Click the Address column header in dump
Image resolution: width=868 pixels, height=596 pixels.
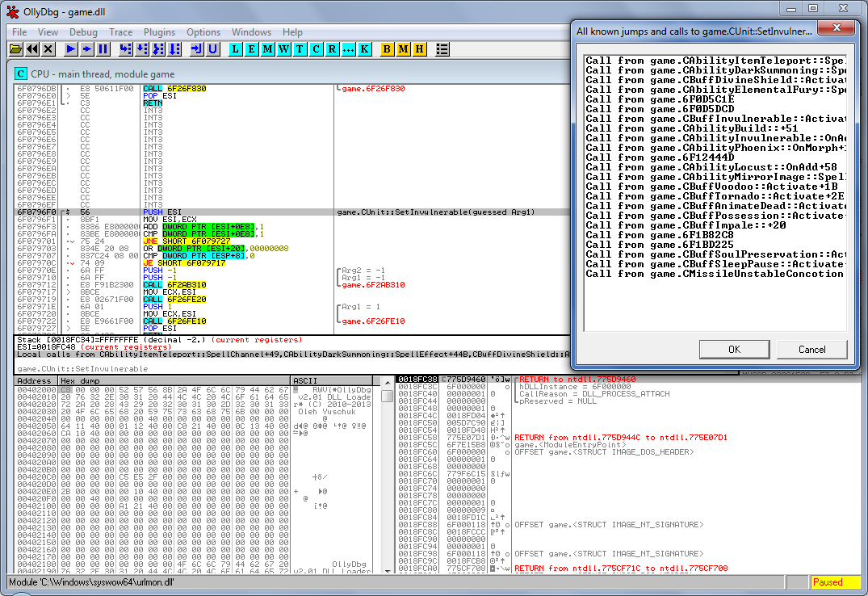pyautogui.click(x=35, y=380)
